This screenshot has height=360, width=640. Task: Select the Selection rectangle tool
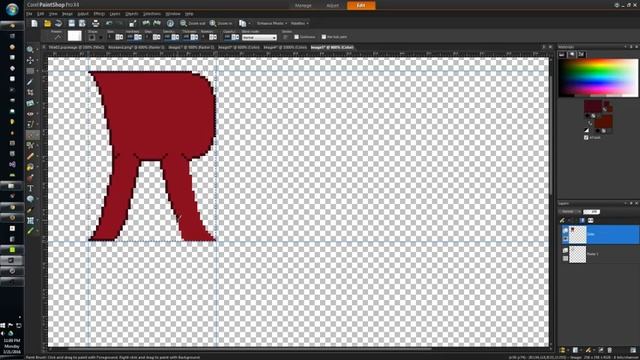(x=30, y=71)
